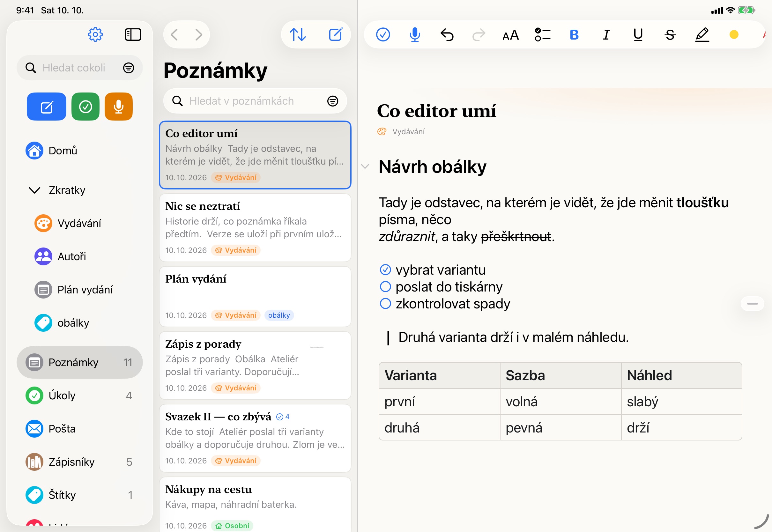772x532 pixels.
Task: Focus the 'Hledat v poznámkách' search field
Action: pyautogui.click(x=255, y=101)
